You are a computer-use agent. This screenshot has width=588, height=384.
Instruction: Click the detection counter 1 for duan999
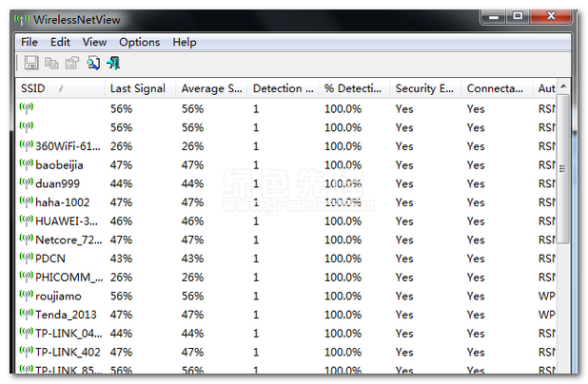click(x=256, y=183)
